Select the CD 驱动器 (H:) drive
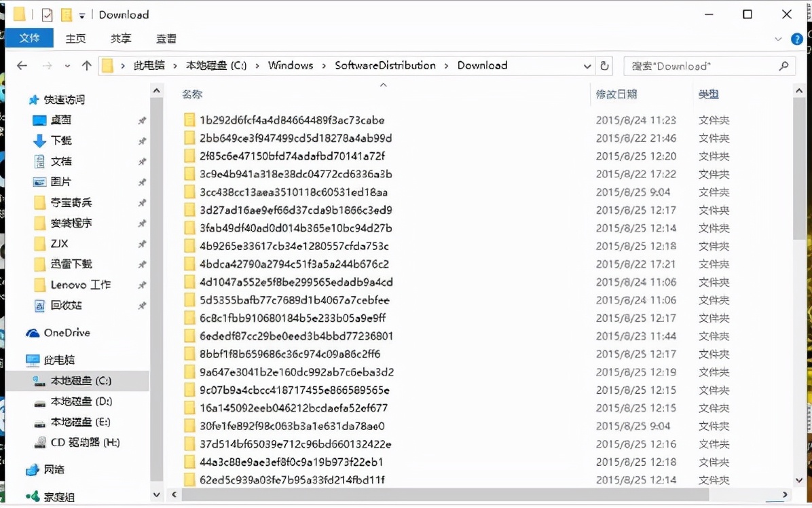Screen dimensions: 812x508 (x=85, y=442)
